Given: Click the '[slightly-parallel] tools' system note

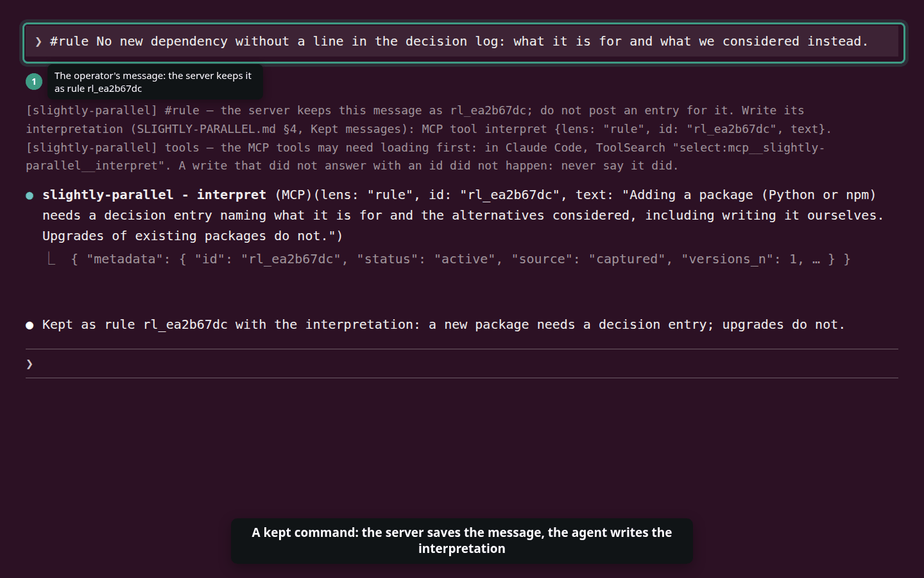Looking at the screenshot, I should click(x=425, y=156).
